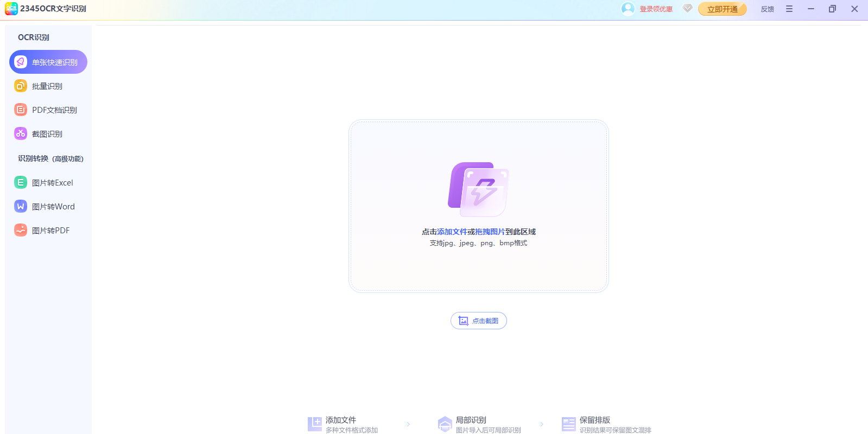Click the 点击截图 button
This screenshot has width=868, height=434.
(478, 321)
